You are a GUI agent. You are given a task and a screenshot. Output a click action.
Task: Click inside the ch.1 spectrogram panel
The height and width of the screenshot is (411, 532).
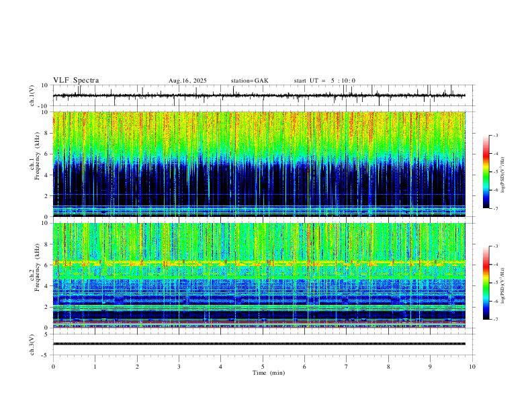(x=259, y=164)
